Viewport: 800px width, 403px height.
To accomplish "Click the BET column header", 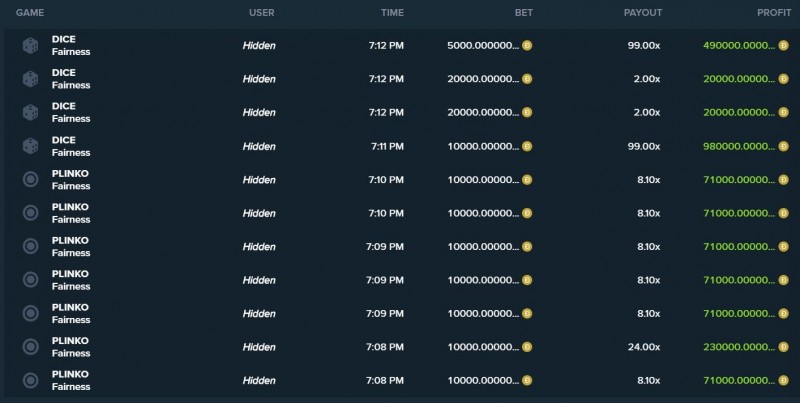I will (524, 13).
